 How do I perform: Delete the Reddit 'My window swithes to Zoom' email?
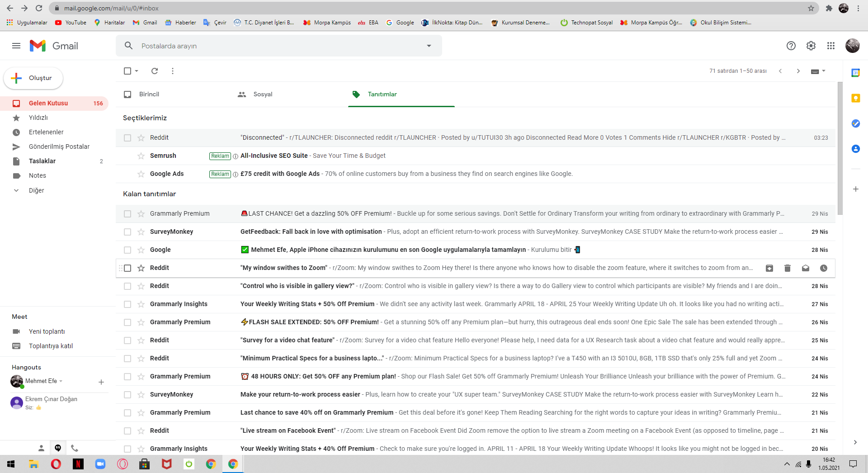click(788, 268)
